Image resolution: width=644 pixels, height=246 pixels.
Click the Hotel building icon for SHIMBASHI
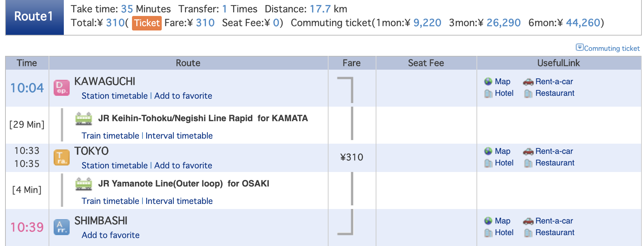[488, 233]
